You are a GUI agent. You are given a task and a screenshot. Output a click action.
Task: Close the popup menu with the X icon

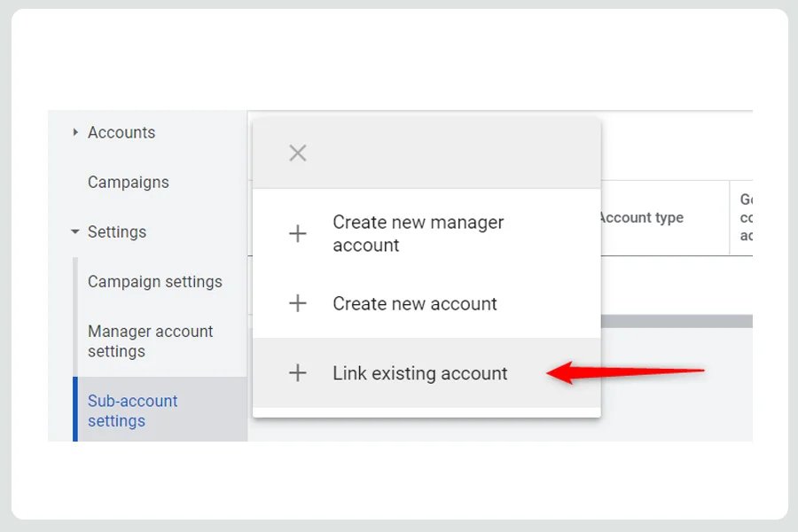click(298, 153)
